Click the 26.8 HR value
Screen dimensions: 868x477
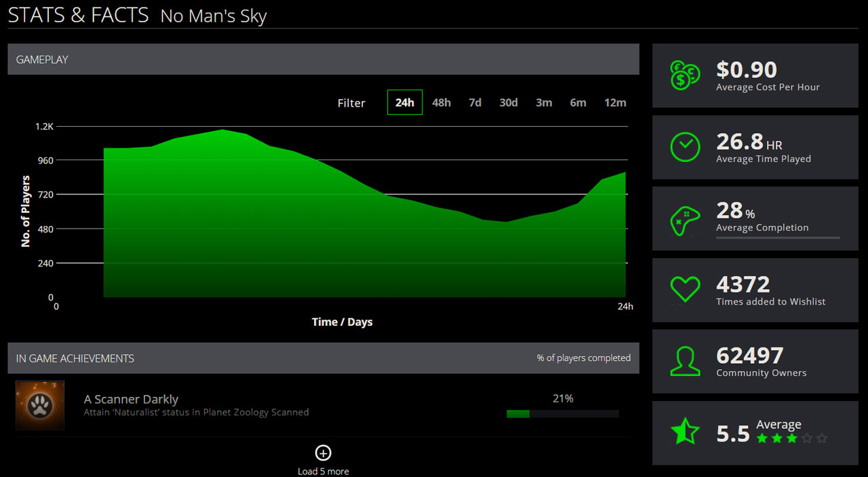coord(749,141)
